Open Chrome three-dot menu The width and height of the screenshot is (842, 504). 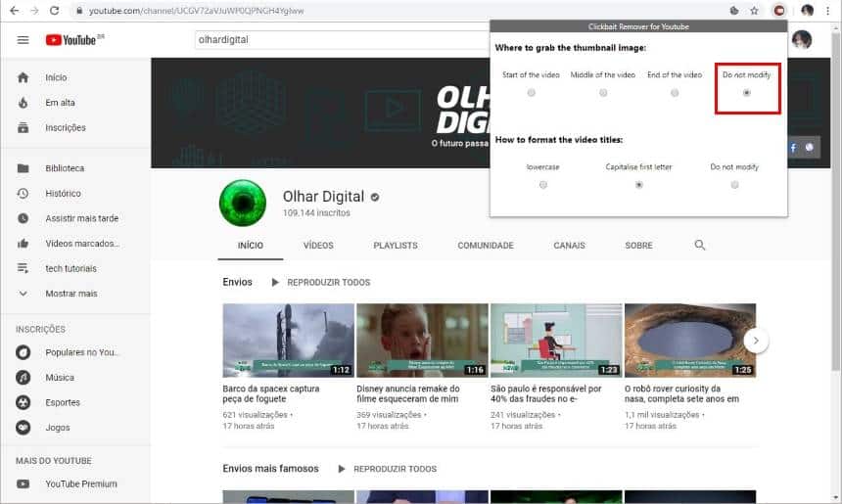[x=828, y=10]
